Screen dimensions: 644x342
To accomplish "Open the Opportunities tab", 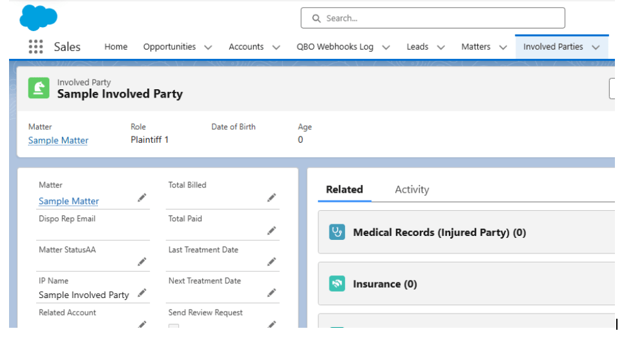I will [170, 47].
